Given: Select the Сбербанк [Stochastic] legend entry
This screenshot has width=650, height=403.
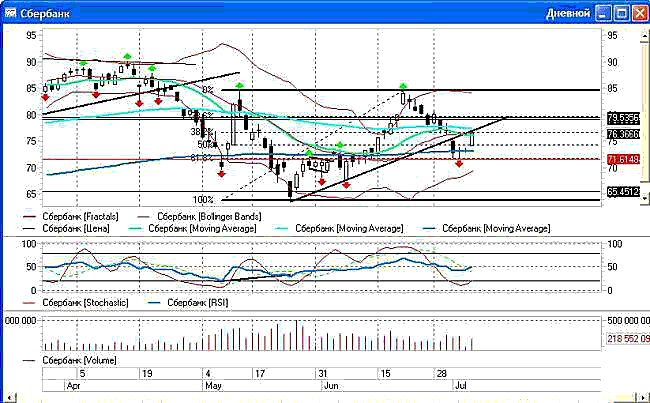Looking at the screenshot, I should 75,303.
